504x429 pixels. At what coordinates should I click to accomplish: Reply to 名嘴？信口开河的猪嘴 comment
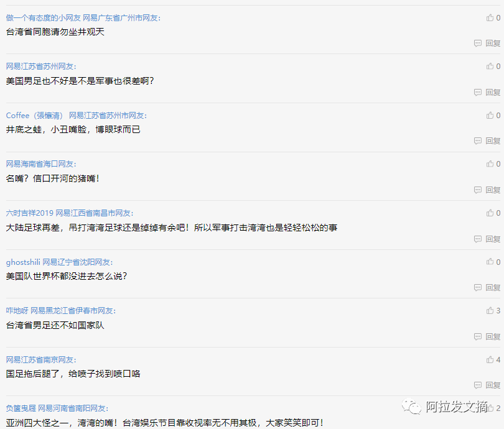(x=487, y=190)
